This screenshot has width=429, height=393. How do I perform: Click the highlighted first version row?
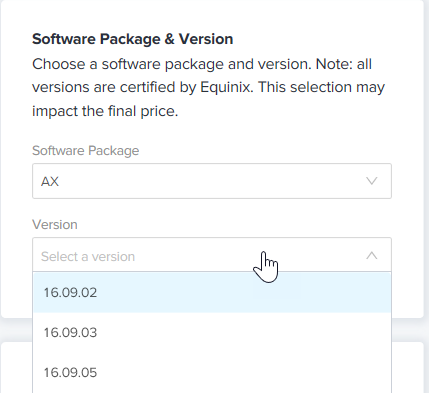pyautogui.click(x=212, y=292)
